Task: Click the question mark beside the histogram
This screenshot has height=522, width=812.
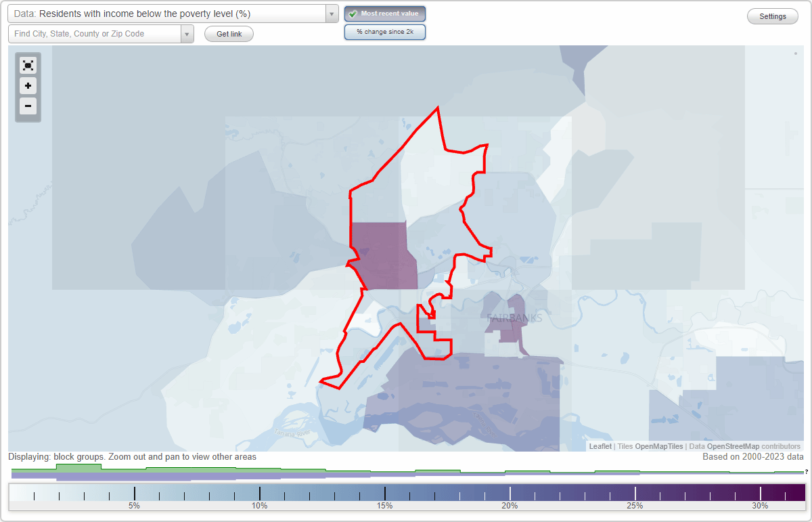Action: click(807, 472)
